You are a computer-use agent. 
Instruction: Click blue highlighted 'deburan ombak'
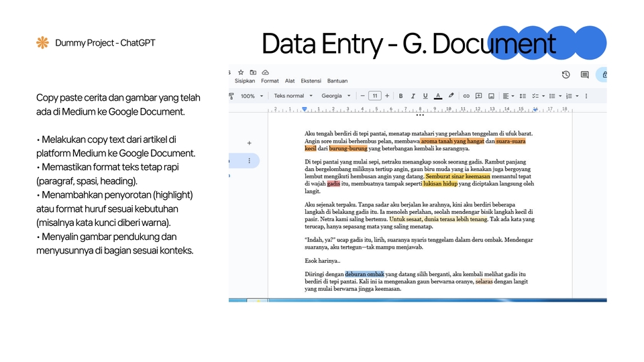[x=365, y=274]
